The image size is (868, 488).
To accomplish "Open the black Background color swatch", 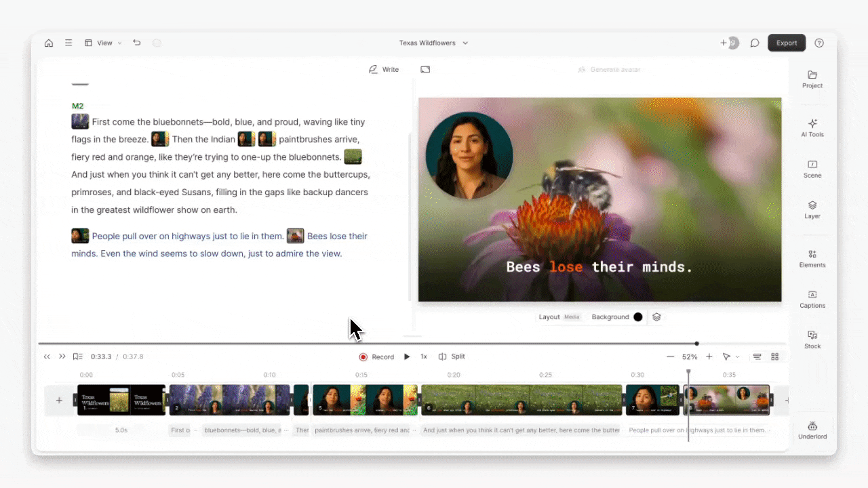I will [637, 317].
